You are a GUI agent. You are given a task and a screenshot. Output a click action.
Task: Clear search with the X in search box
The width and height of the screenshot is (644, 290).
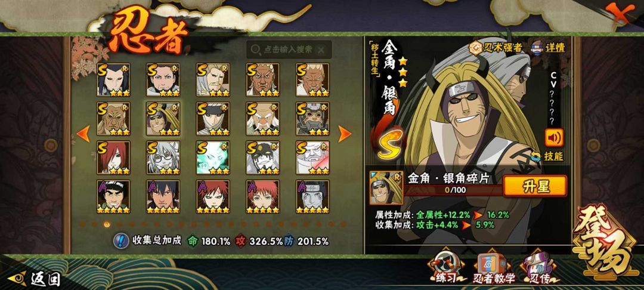321,50
